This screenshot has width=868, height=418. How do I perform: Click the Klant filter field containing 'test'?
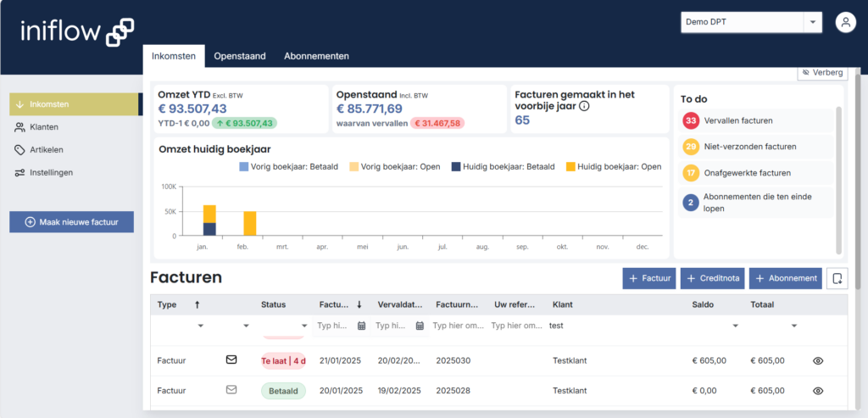pyautogui.click(x=616, y=326)
